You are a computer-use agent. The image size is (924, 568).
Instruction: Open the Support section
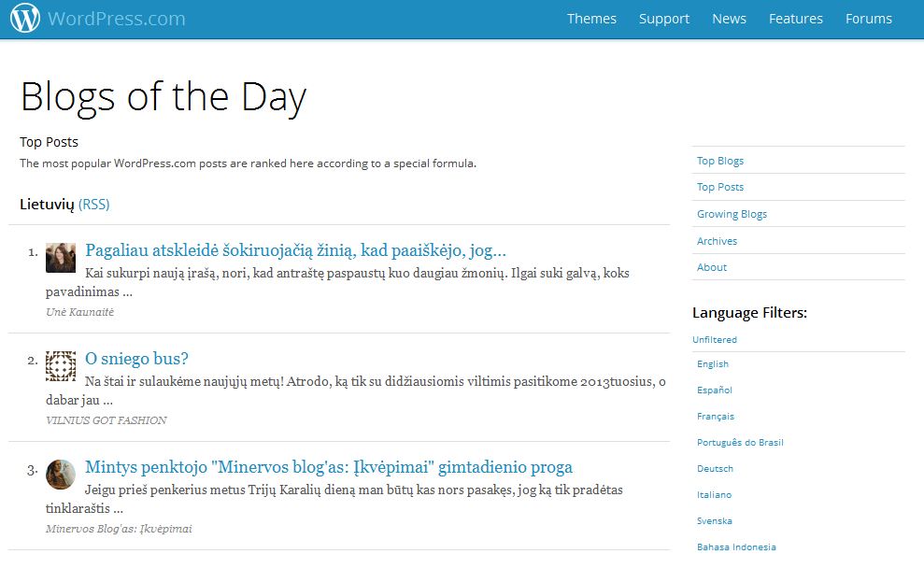click(663, 18)
